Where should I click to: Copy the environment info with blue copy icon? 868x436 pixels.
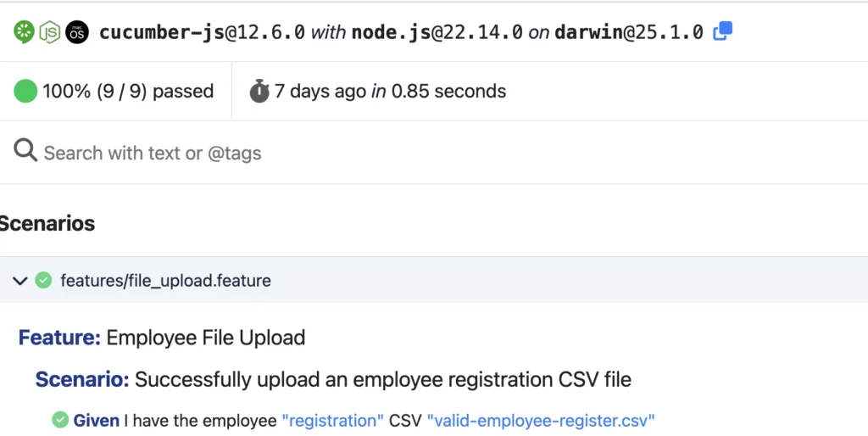point(722,32)
